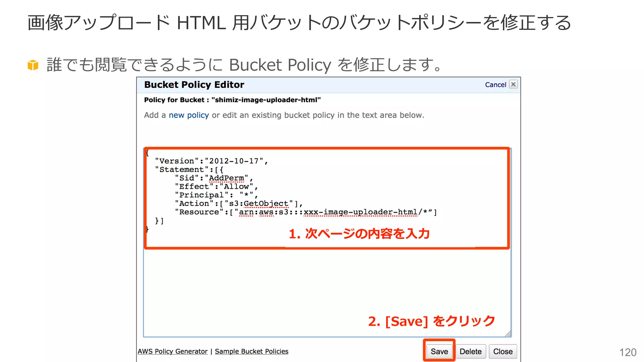Click the "Statement":[{ line

[x=189, y=169]
